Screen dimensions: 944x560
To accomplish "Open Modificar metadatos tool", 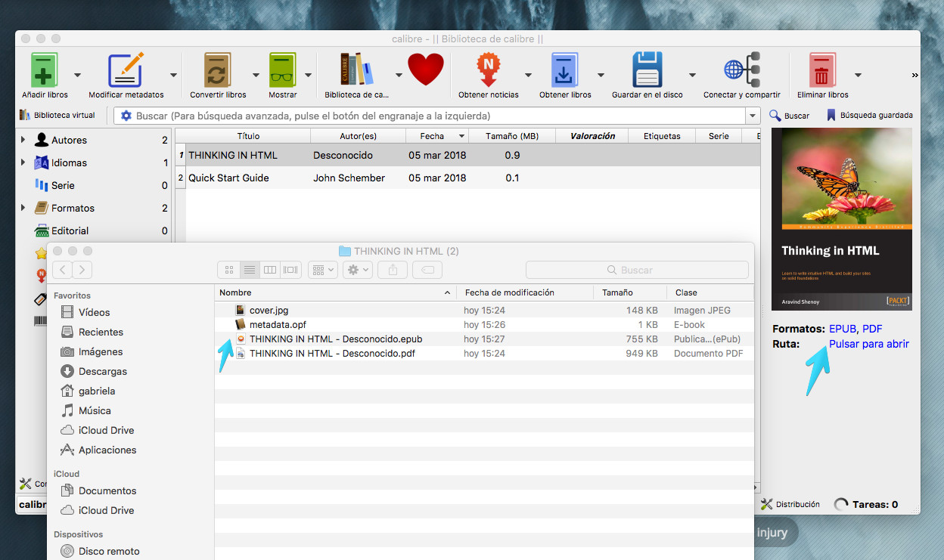I will pyautogui.click(x=126, y=71).
